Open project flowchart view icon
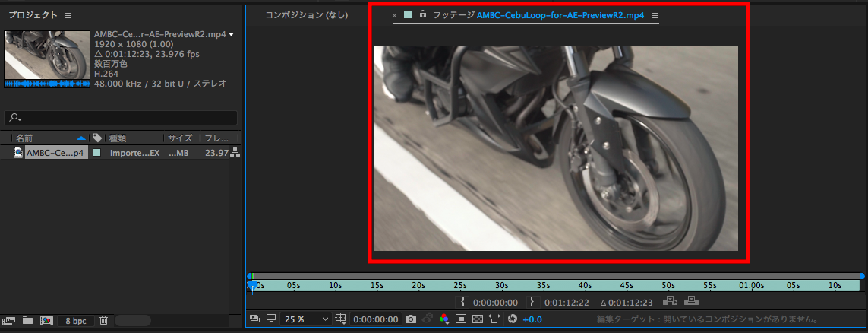Viewport: 868px width, 333px height. tap(235, 153)
